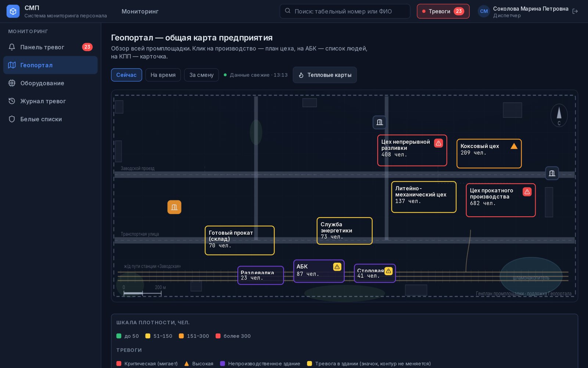Click the logout icon next to Соколова

575,11
